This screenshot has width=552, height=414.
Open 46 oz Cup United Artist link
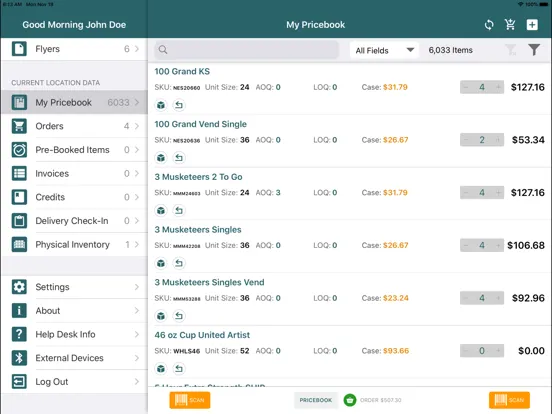pyautogui.click(x=202, y=335)
